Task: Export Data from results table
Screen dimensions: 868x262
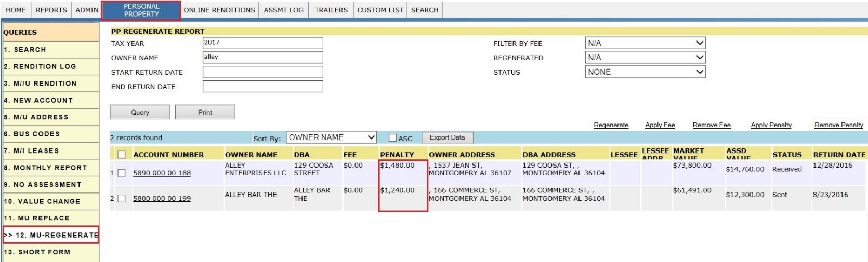Action: [447, 137]
